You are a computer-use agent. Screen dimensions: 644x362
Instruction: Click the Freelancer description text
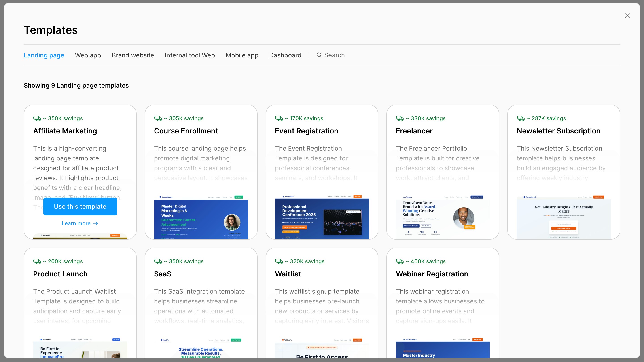(438, 163)
